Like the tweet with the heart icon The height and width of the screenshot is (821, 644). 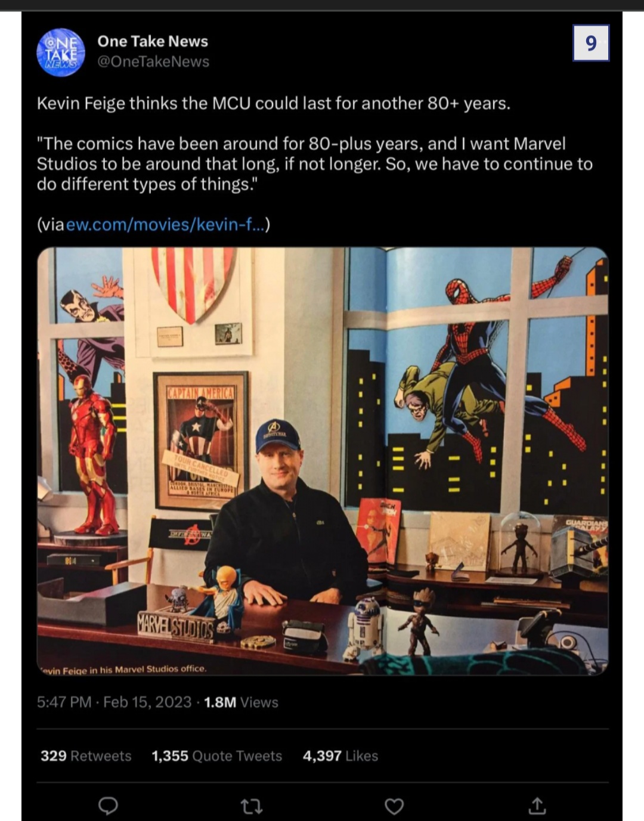[394, 806]
